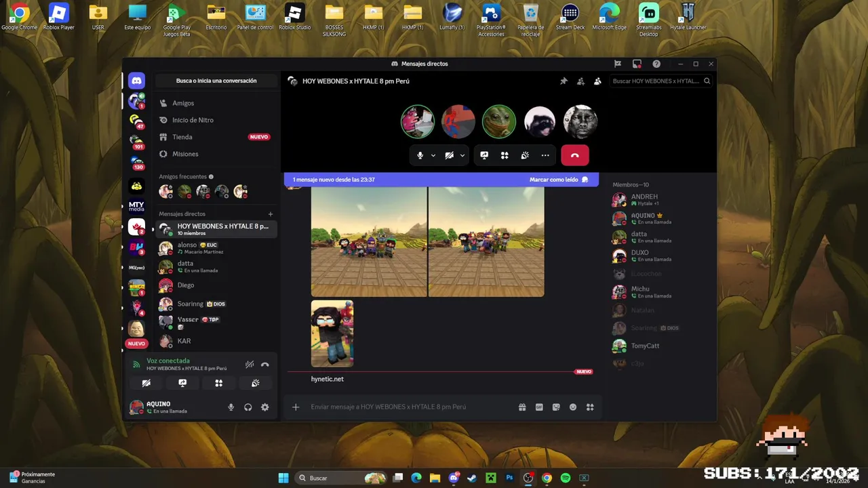Show the Amigos frecuentes info icon
Image resolution: width=868 pixels, height=488 pixels.
[x=211, y=176]
